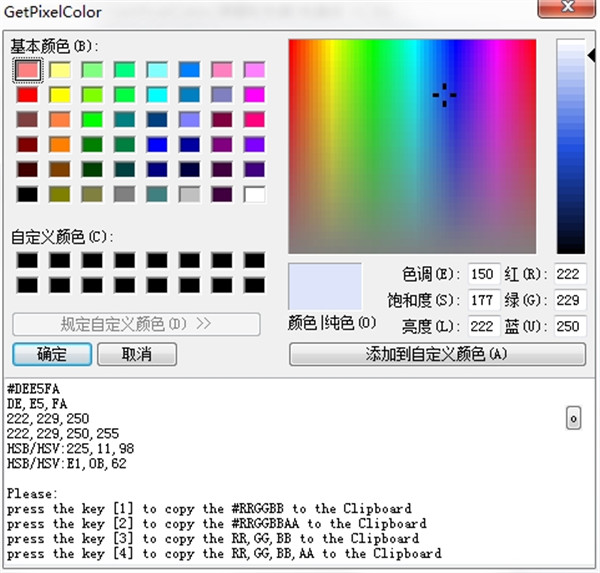
Task: Click the 自定义颜色(C) label
Action: pyautogui.click(x=62, y=237)
